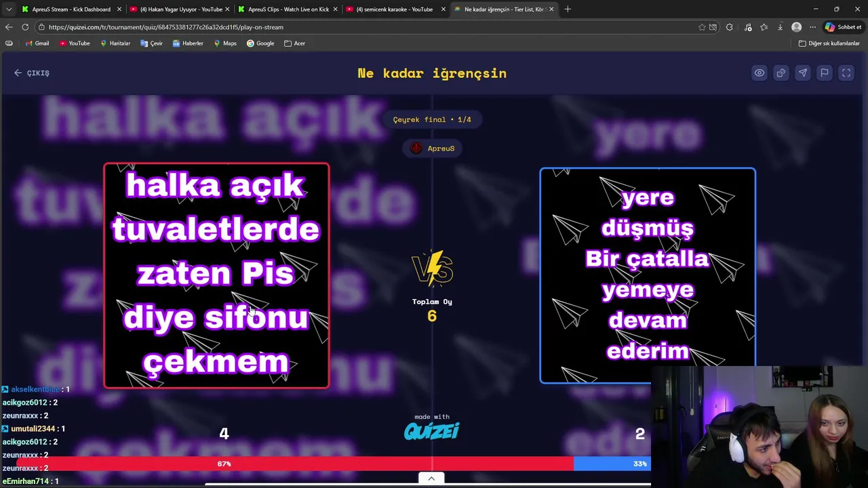This screenshot has height=488, width=868.
Task: Click the quizei.com URL address bar
Action: [x=366, y=27]
